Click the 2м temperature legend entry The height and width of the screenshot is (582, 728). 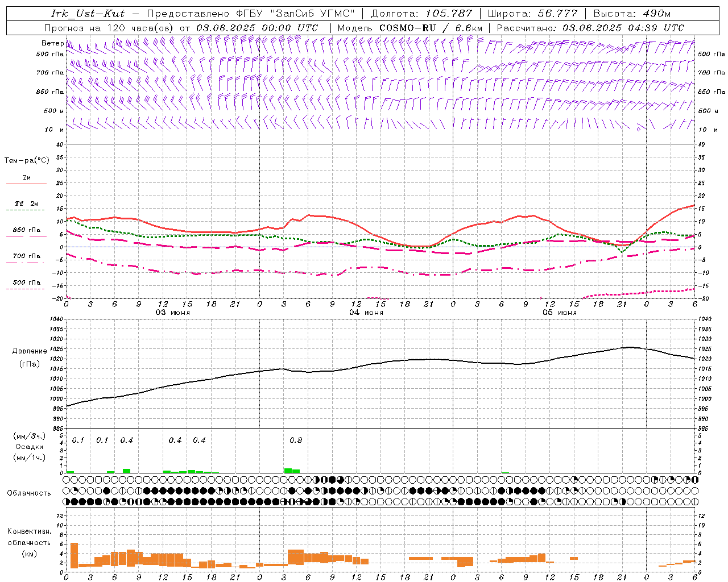(x=27, y=178)
